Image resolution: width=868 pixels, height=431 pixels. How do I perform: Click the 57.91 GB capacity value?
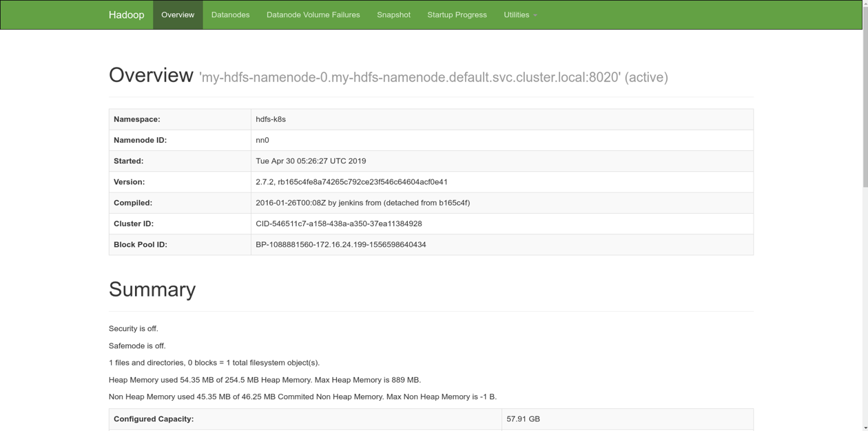523,419
